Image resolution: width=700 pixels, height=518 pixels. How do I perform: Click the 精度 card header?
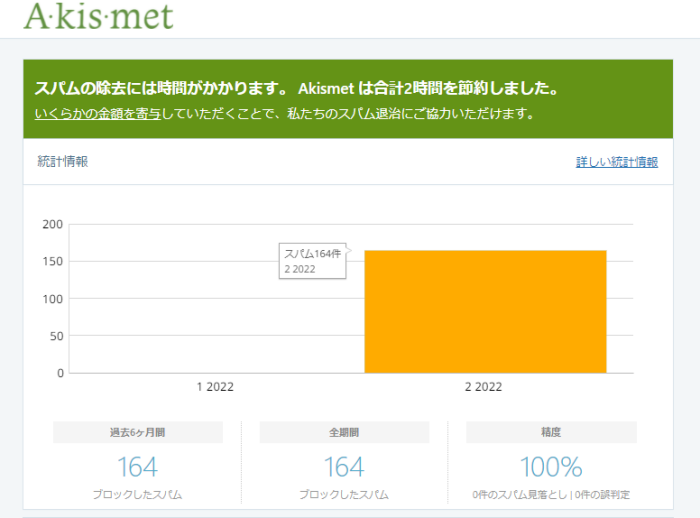pos(551,432)
